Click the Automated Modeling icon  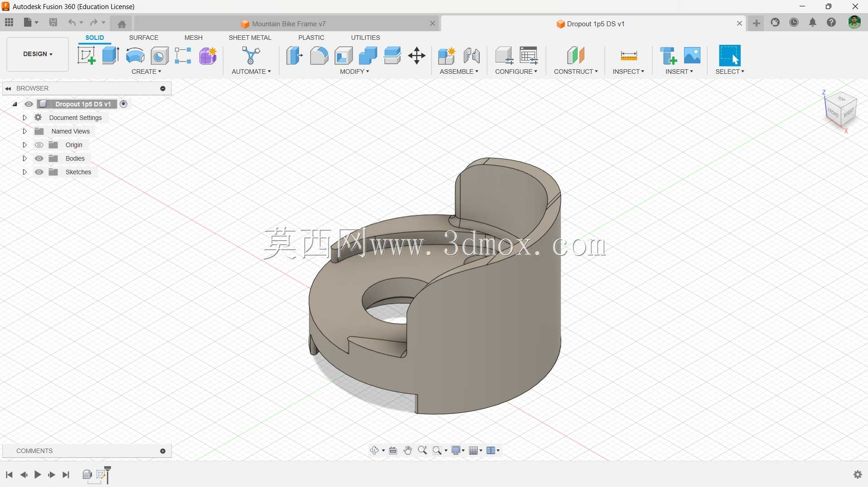point(251,56)
